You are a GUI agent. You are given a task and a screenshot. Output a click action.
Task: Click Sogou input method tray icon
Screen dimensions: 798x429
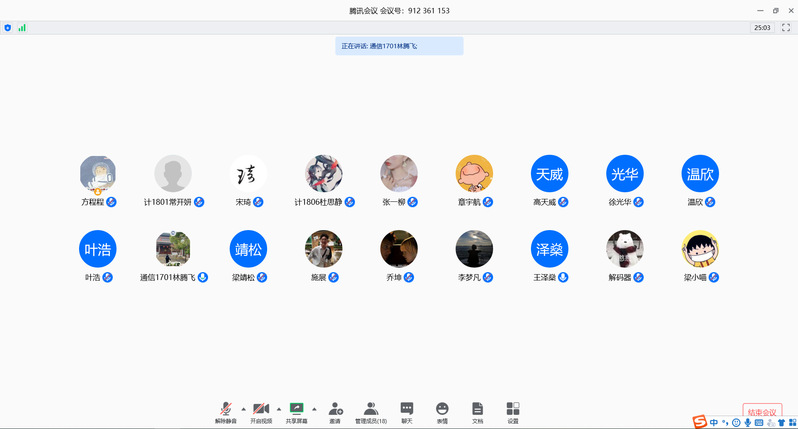coord(700,422)
